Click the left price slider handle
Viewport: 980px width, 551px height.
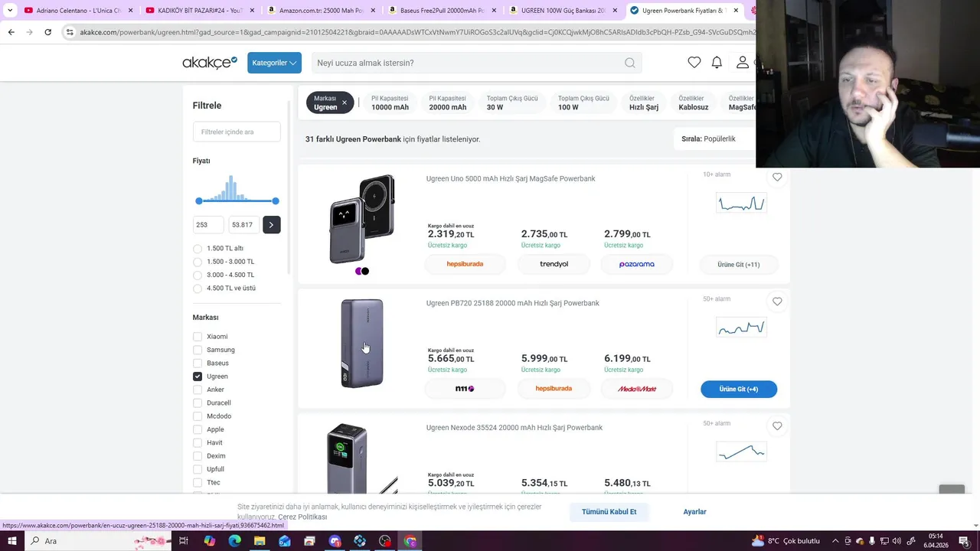[199, 201]
